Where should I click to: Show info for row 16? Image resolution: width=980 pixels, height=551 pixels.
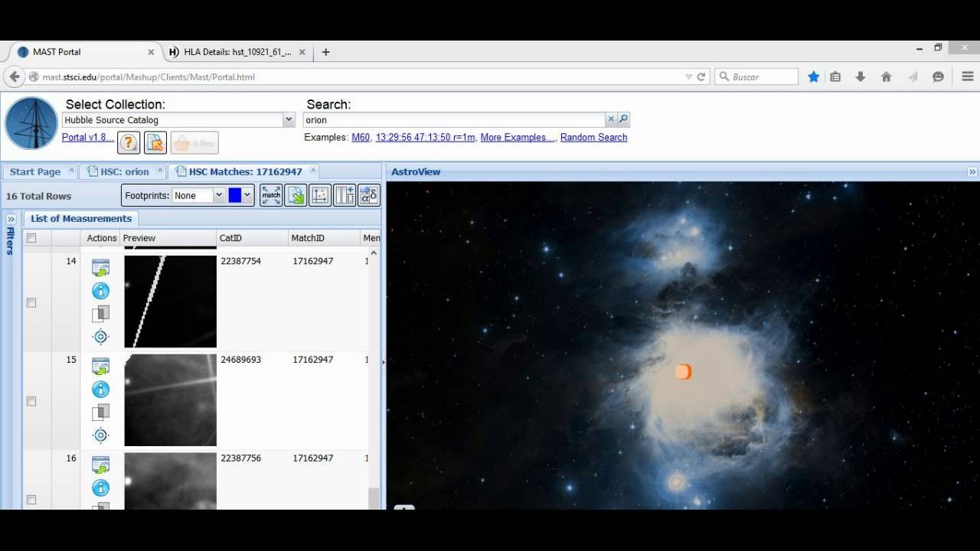click(x=100, y=488)
